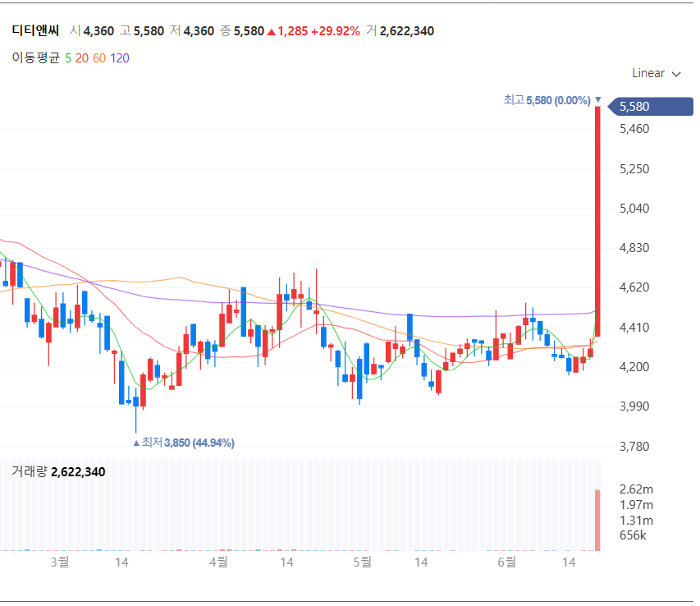This screenshot has width=700, height=606.
Task: Click the 최저 3,850 (44.94%) low marker
Action: tap(184, 443)
